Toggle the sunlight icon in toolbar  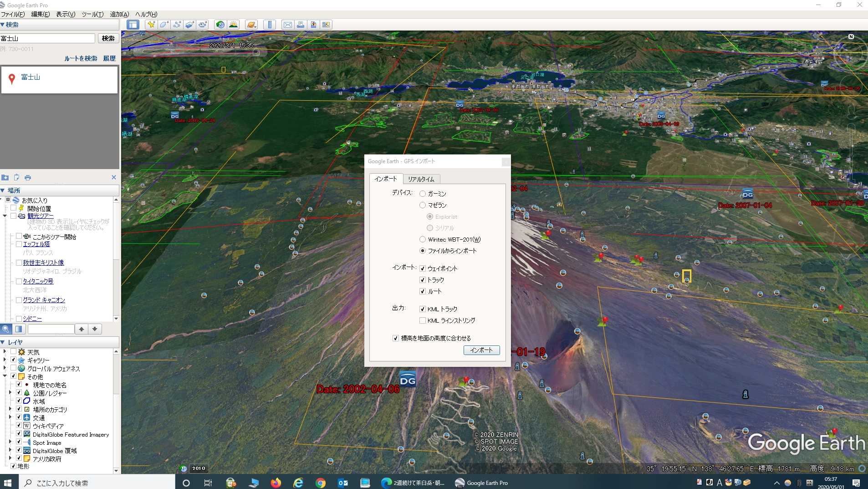[x=233, y=25]
